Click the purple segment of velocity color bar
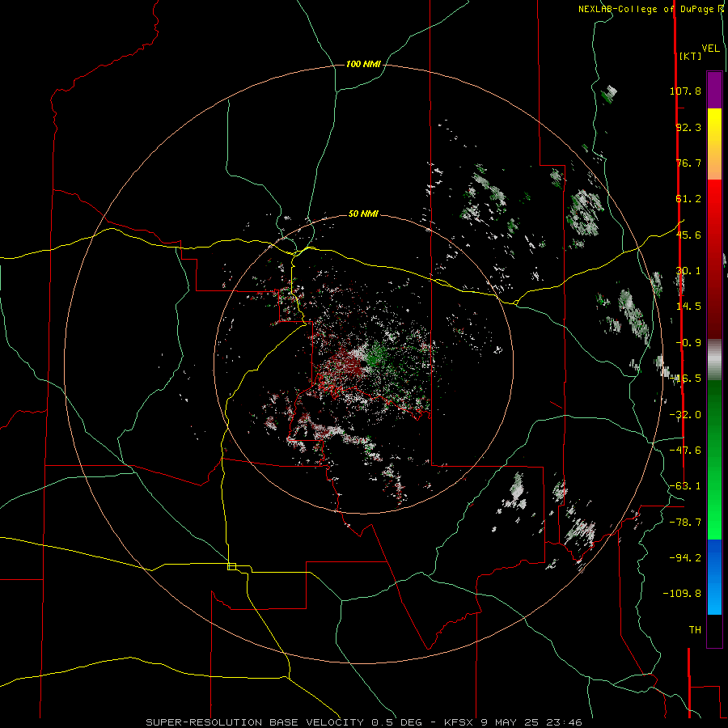 714,90
